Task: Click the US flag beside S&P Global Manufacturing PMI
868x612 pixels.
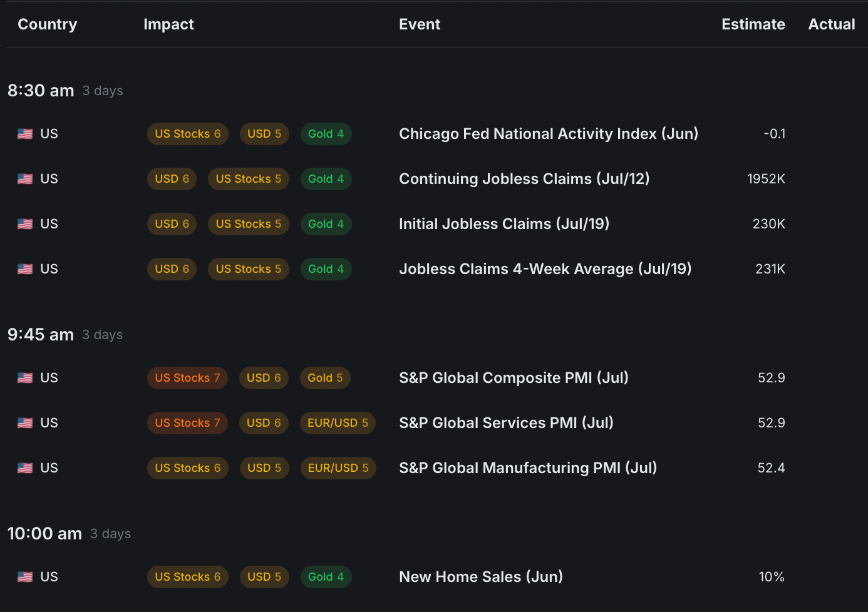Action: [25, 468]
